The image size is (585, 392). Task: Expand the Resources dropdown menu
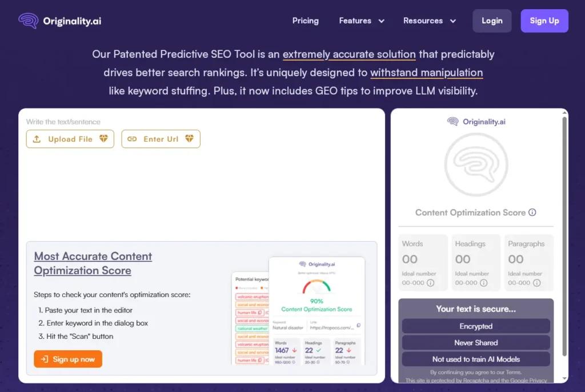[430, 21]
